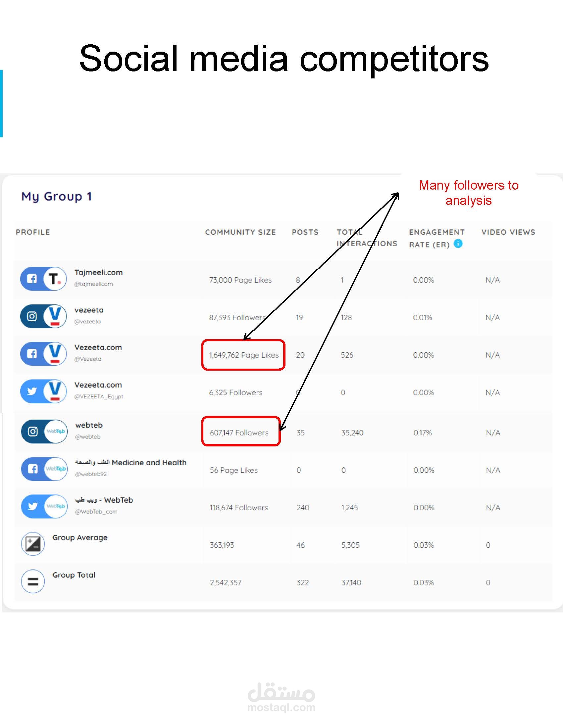Click the Tajmeeli T logo avatar

(55, 279)
